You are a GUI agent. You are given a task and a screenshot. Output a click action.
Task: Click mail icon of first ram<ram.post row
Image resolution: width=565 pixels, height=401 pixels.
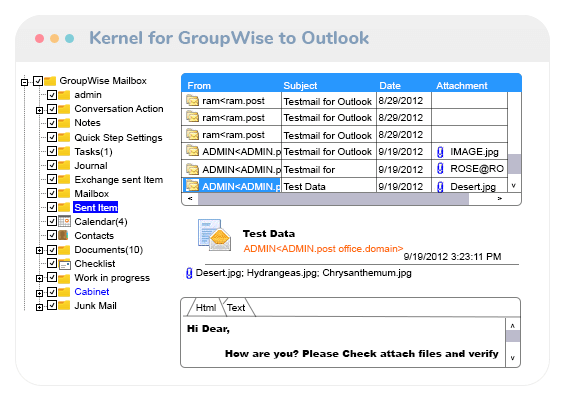[x=192, y=100]
